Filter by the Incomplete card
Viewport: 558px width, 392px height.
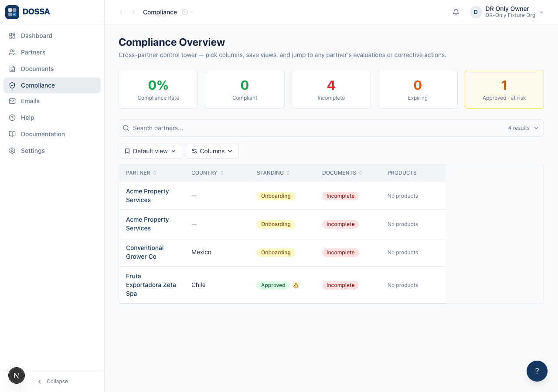pyautogui.click(x=331, y=89)
